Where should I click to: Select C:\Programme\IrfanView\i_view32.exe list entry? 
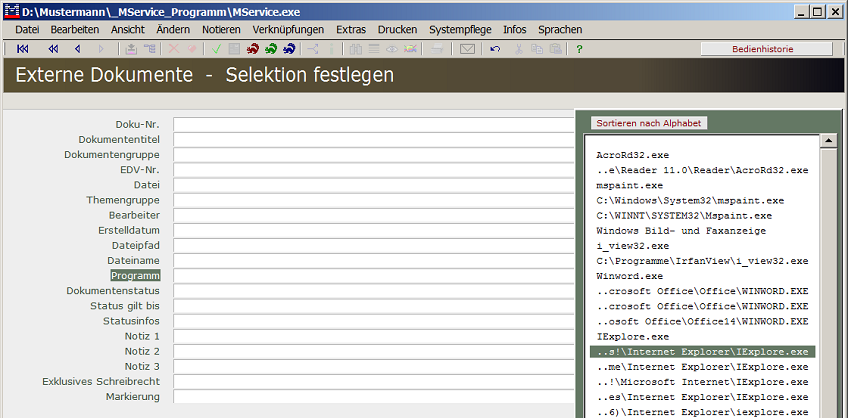pyautogui.click(x=702, y=261)
